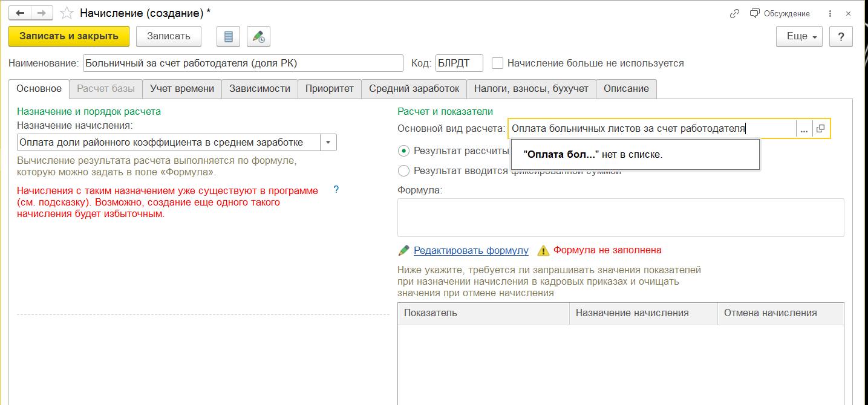
Task: Click the list report icon in toolbar
Action: click(229, 36)
